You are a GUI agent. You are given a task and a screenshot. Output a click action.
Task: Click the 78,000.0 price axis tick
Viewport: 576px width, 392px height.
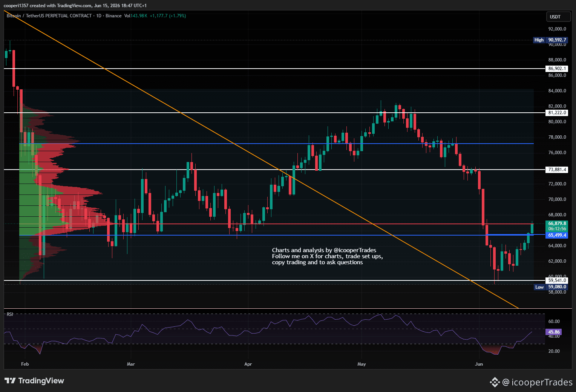point(557,137)
